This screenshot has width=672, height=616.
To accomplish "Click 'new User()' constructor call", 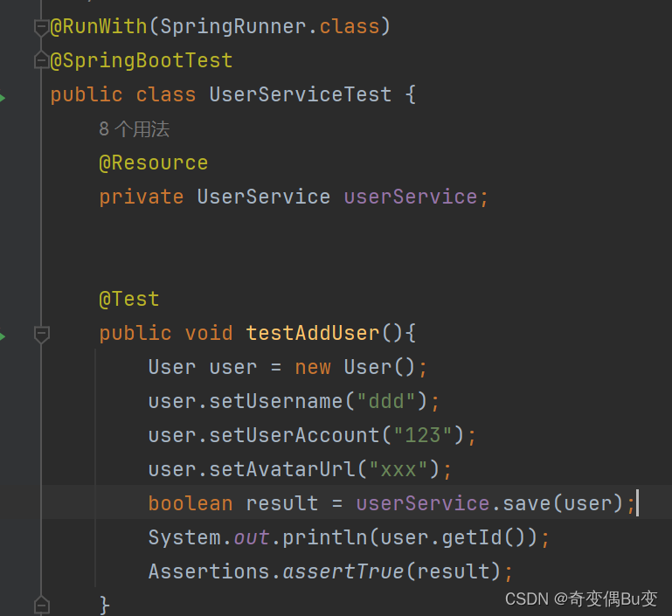I will (355, 368).
